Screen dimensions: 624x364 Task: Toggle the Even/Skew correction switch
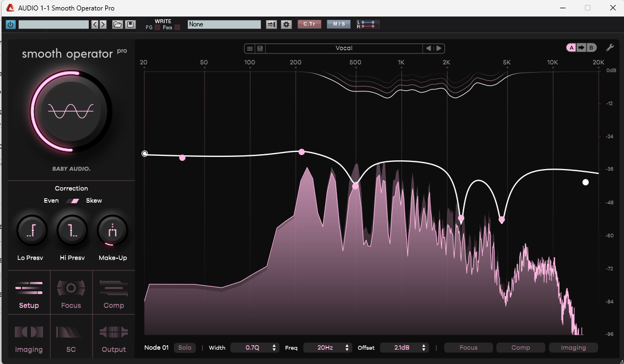point(72,200)
